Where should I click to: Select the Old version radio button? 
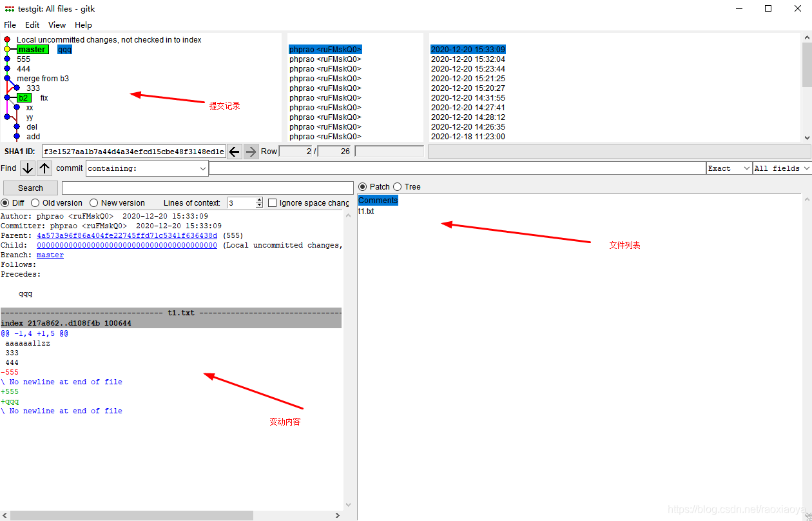pos(35,202)
